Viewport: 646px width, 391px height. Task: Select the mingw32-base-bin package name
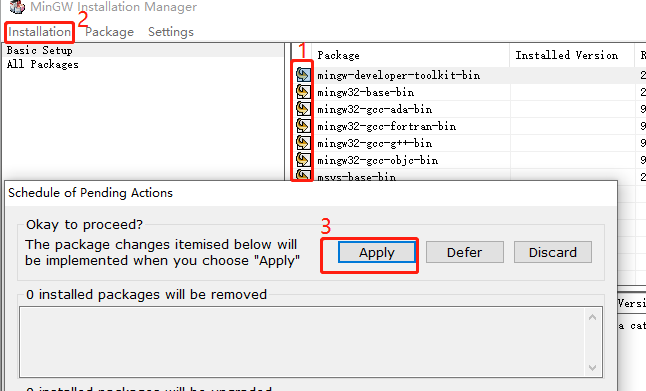[365, 92]
